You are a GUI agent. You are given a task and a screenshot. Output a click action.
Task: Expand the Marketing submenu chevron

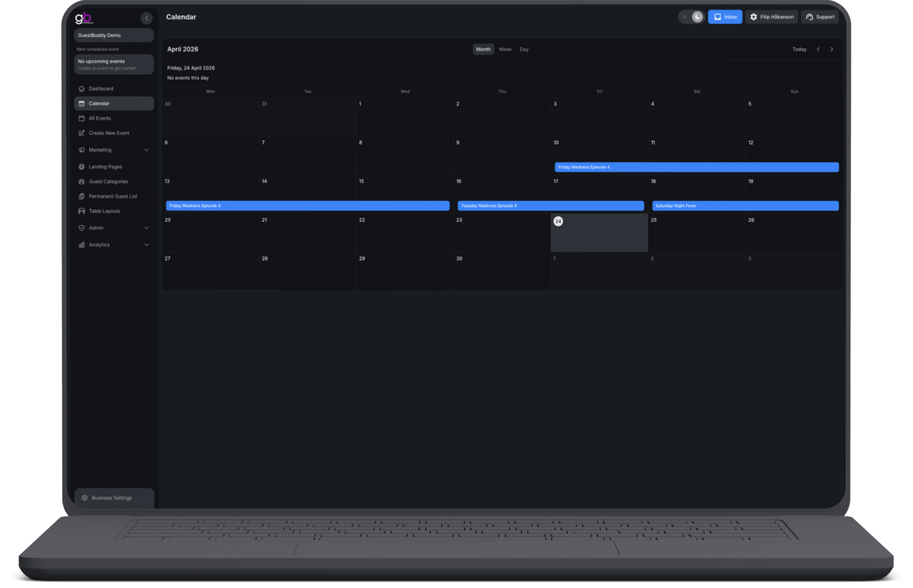146,150
